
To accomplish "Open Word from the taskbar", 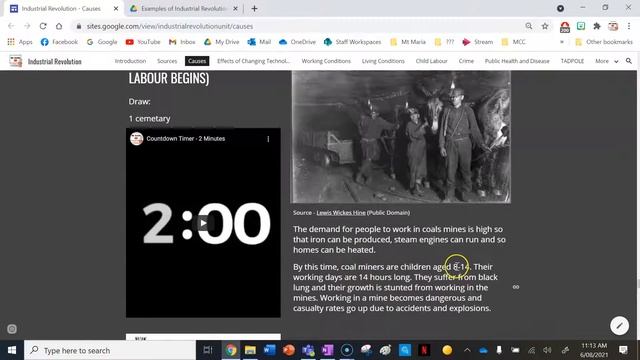I will point(269,350).
